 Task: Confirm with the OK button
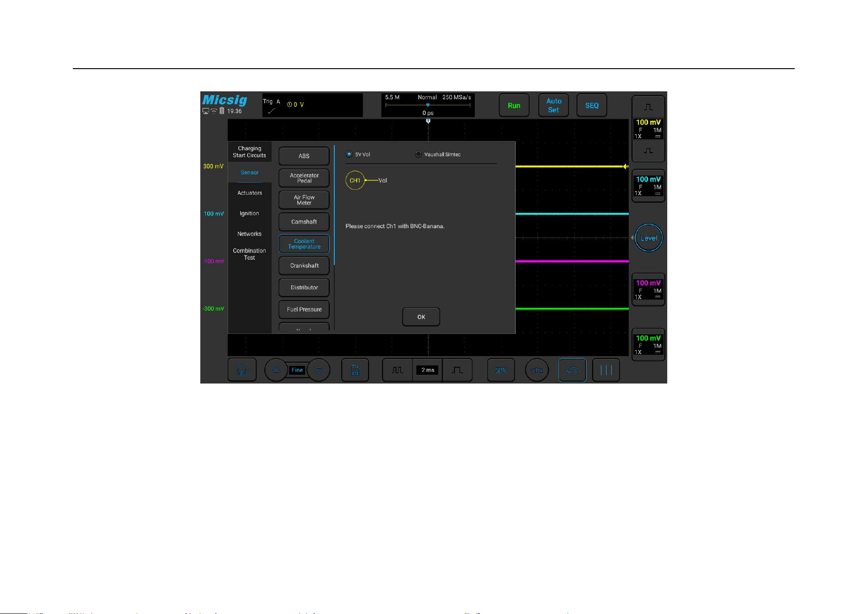(421, 317)
